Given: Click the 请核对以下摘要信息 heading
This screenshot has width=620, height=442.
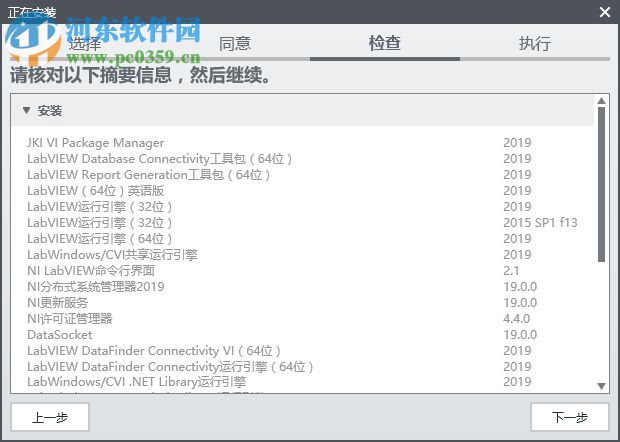Looking at the screenshot, I should tap(140, 75).
